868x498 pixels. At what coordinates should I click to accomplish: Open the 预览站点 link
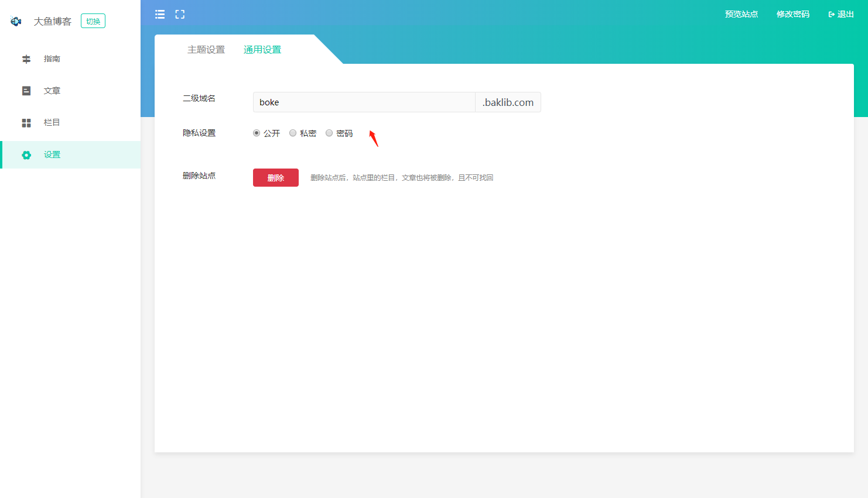[x=741, y=14]
